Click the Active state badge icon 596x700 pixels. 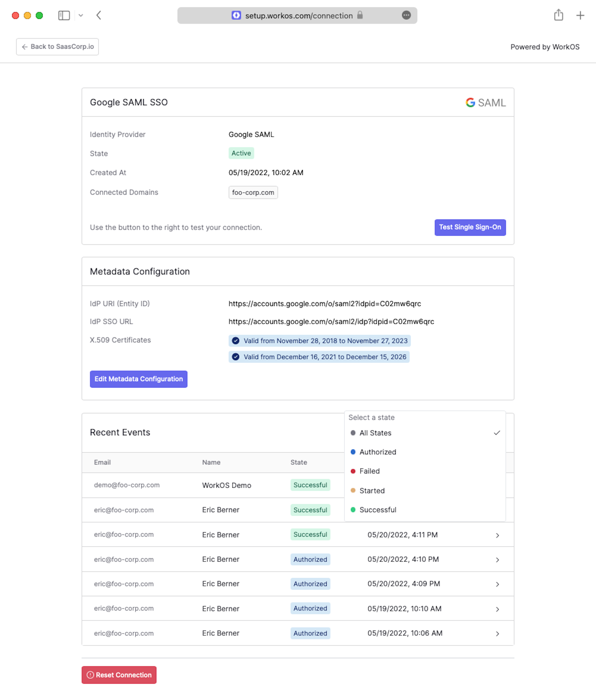click(241, 153)
